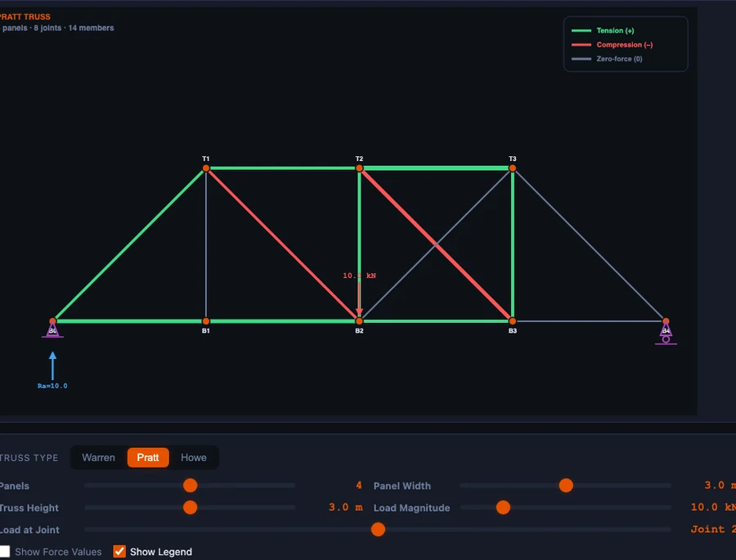This screenshot has height=560, width=736.
Task: Click the Panel Width label
Action: [402, 486]
